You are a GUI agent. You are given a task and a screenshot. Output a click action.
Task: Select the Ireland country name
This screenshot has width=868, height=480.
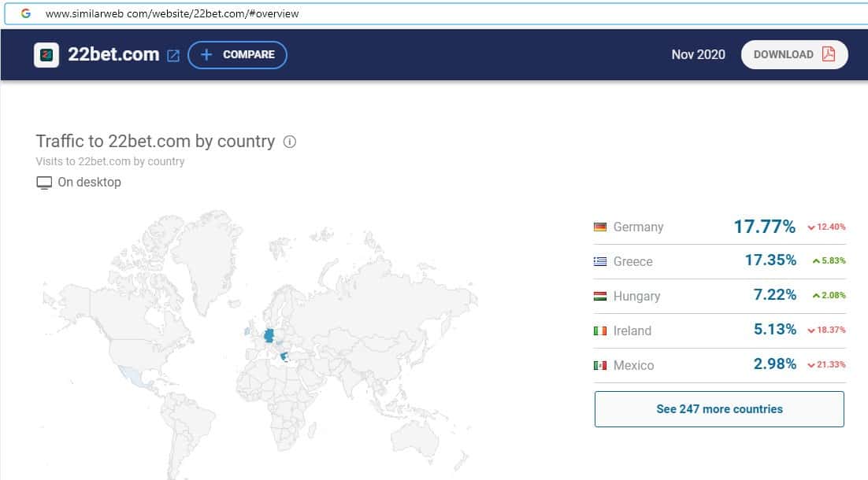click(632, 330)
